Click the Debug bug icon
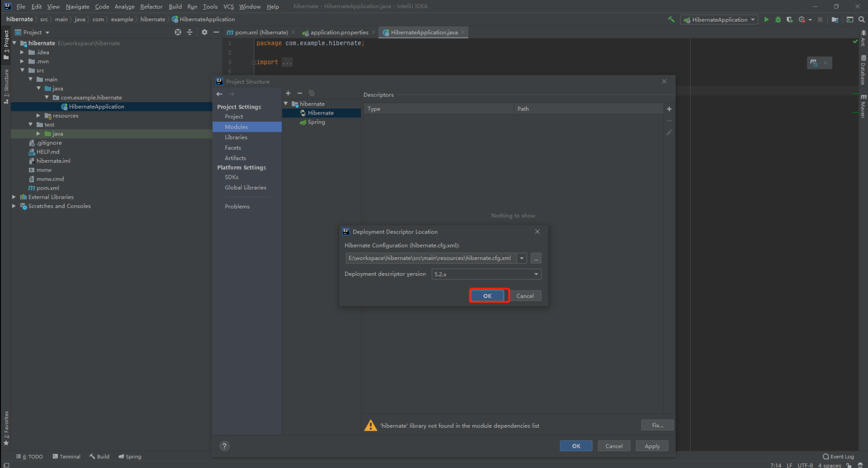The image size is (868, 468). click(778, 20)
